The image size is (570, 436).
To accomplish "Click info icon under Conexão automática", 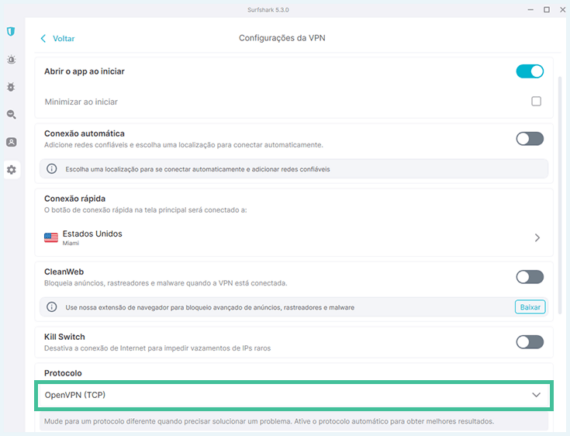I will tap(52, 169).
